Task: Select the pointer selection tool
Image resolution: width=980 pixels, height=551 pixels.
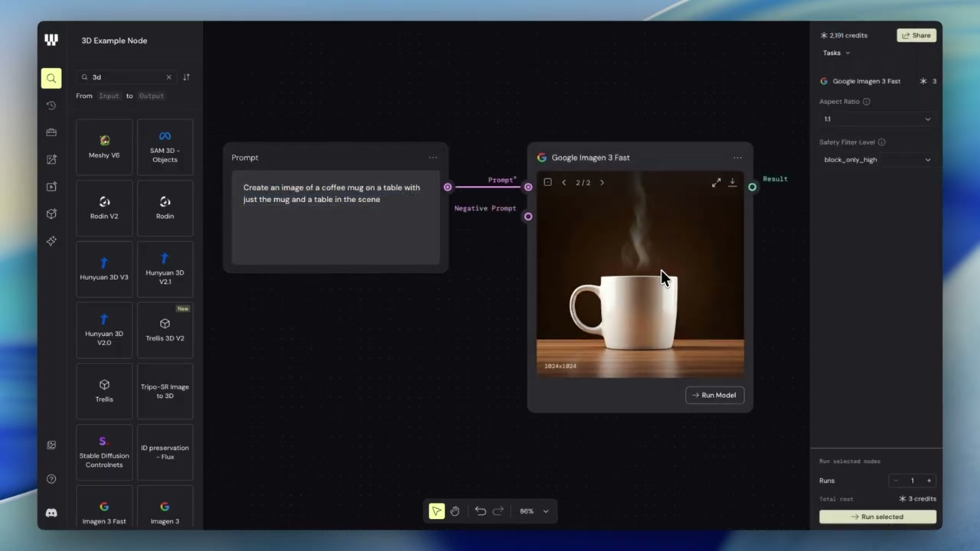Action: (x=436, y=511)
